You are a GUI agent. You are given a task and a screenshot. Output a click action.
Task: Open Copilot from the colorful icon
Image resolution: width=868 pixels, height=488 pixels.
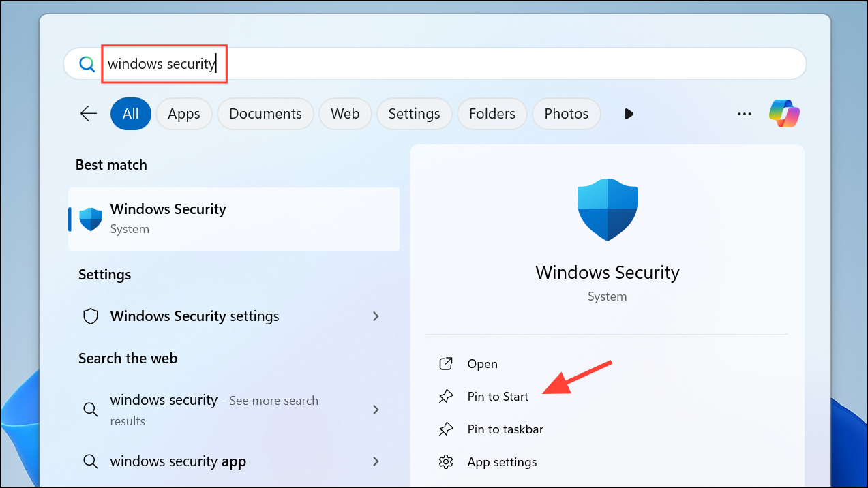(x=784, y=113)
